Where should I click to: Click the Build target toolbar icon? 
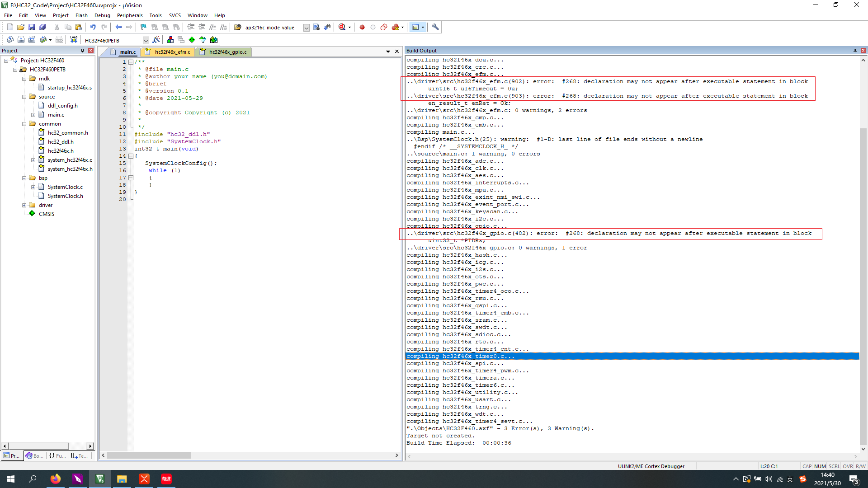click(x=21, y=40)
